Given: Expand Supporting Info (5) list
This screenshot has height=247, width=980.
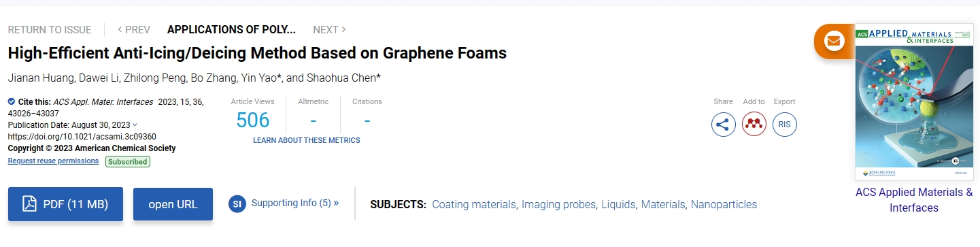Looking at the screenshot, I should tap(295, 203).
